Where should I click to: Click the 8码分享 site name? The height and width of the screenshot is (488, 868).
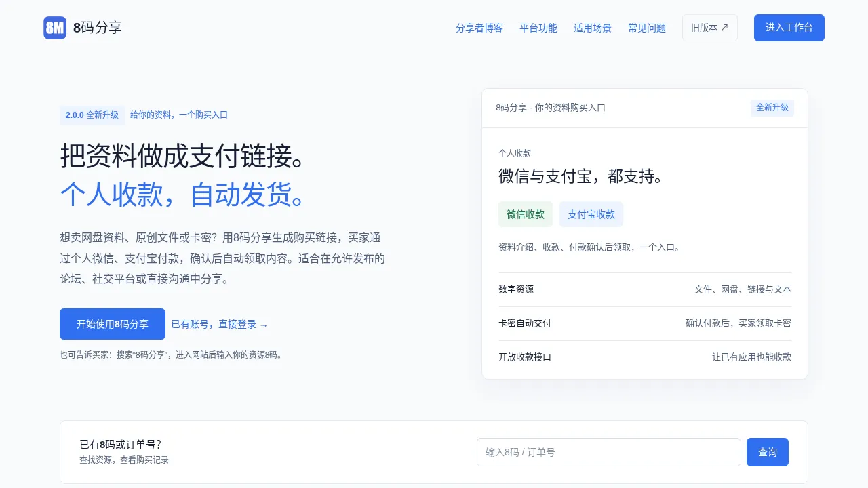click(98, 28)
